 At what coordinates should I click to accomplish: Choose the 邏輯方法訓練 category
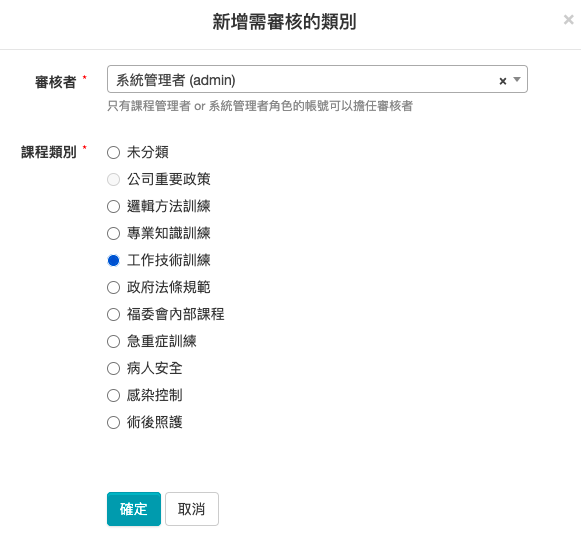[113, 206]
